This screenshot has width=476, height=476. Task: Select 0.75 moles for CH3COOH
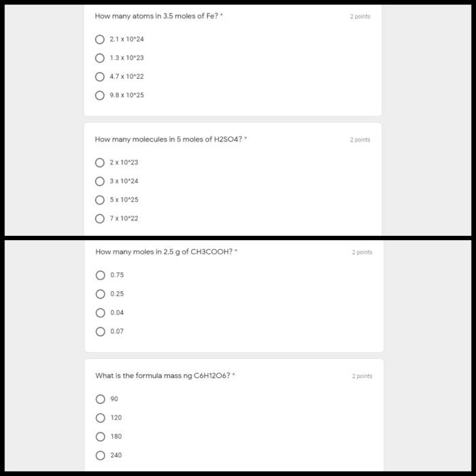click(x=100, y=275)
